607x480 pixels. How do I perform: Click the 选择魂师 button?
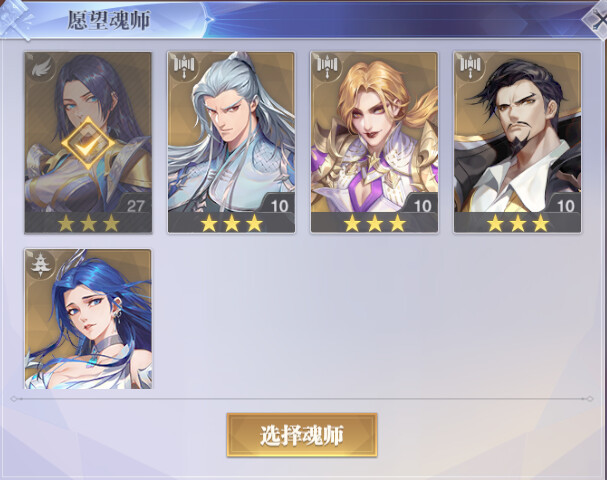pos(302,435)
